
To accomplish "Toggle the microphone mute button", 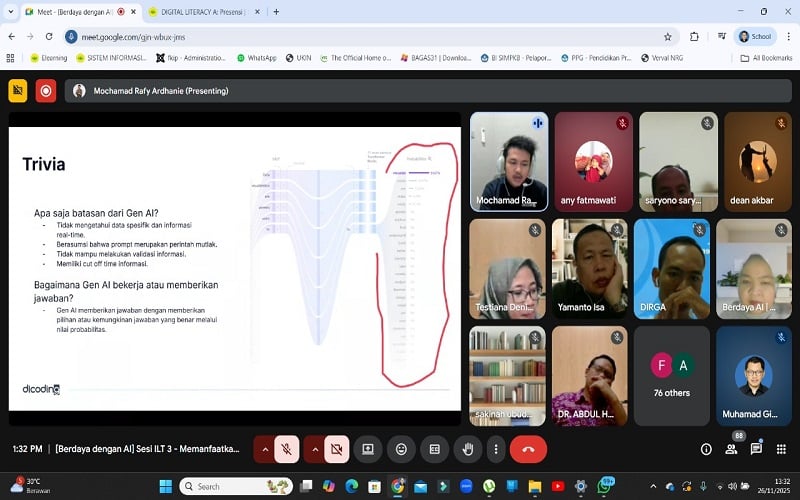I will pyautogui.click(x=286, y=449).
